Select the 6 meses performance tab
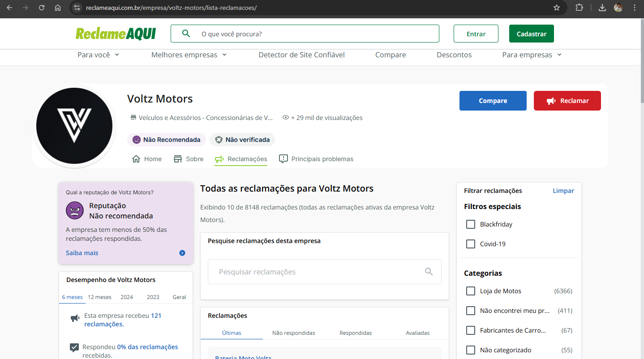The height and width of the screenshot is (359, 644). pyautogui.click(x=72, y=297)
